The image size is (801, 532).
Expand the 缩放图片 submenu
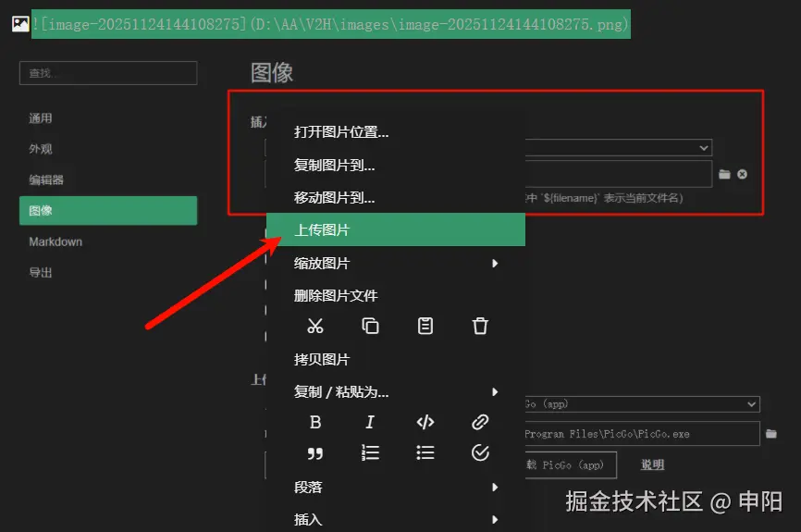(396, 263)
